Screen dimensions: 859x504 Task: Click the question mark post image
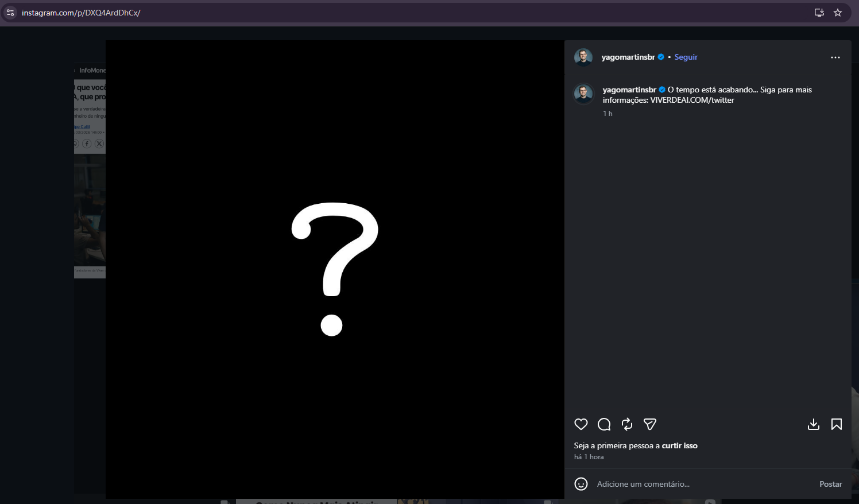coord(334,269)
